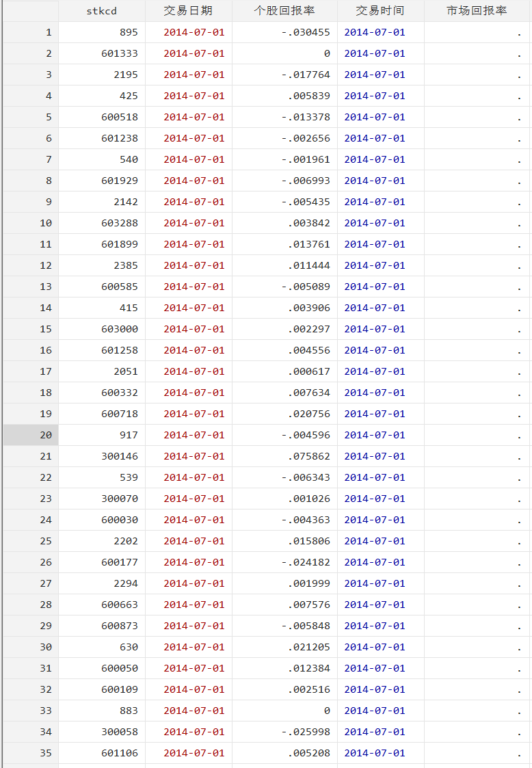
Task: Click the highlighted row number 20
Action: (x=31, y=435)
